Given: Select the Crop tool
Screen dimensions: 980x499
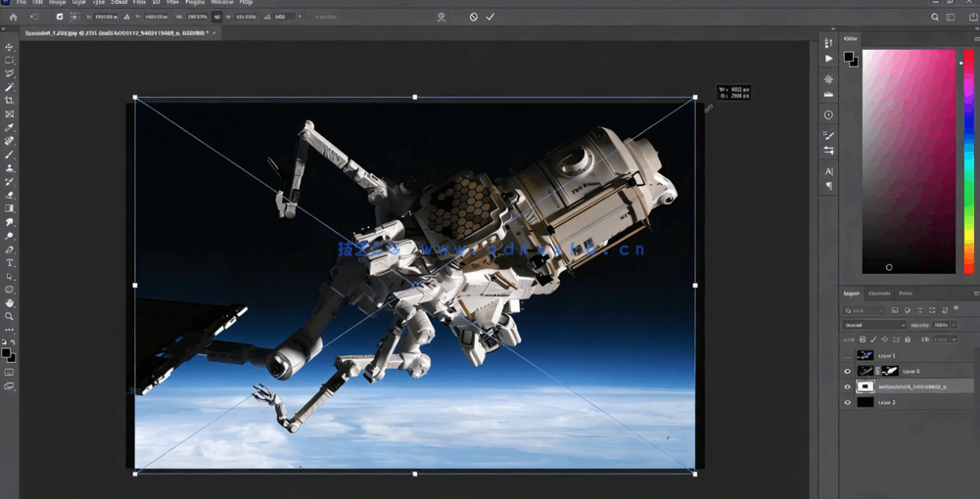Looking at the screenshot, I should [x=10, y=101].
